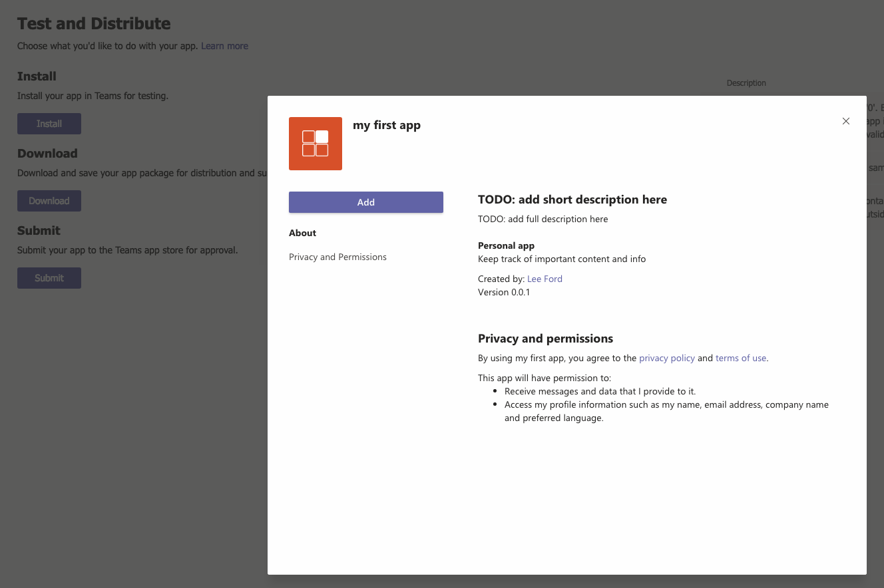Click the Test and Distribute heading

click(x=94, y=23)
